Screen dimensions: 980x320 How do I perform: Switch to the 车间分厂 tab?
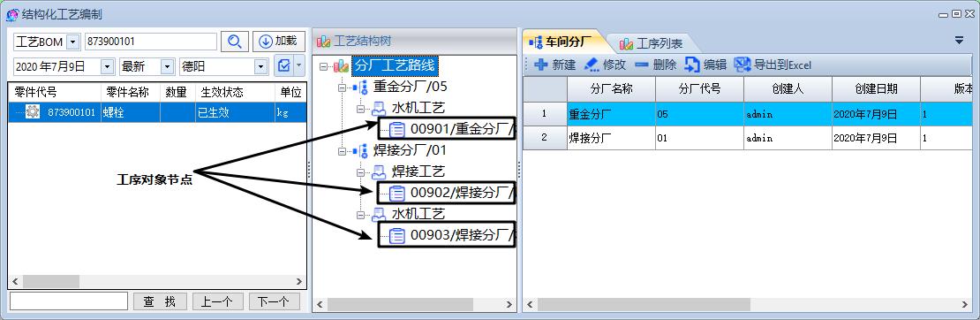tap(560, 42)
